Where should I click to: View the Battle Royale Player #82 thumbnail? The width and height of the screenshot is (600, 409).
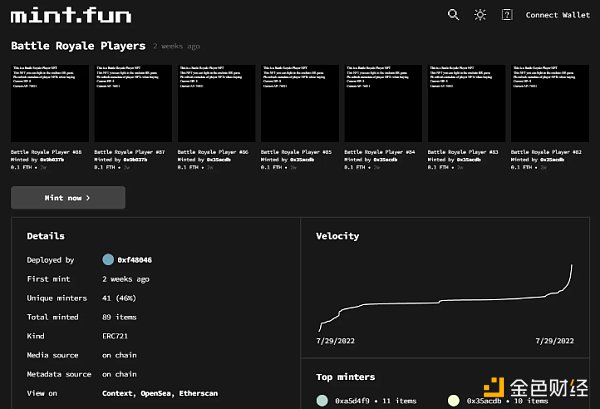(549, 103)
